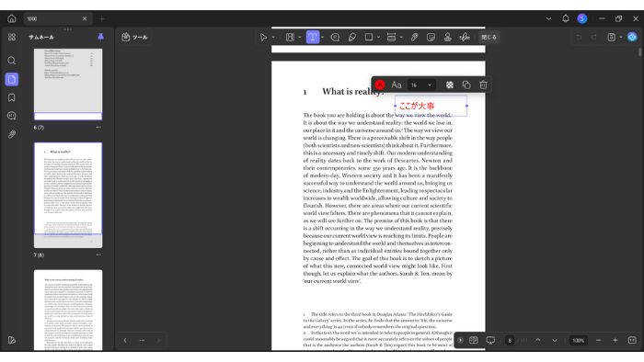Open the red text color swatch
Viewport: 644px width, 362px height.
(x=379, y=85)
